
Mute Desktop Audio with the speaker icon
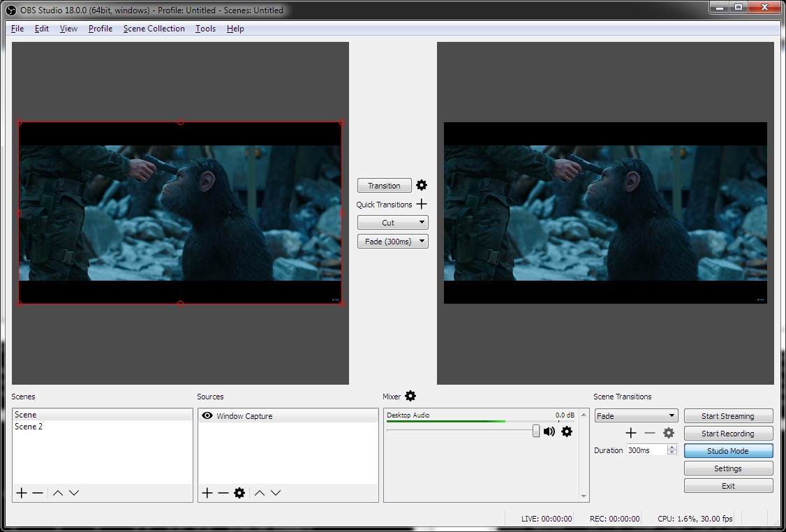[x=549, y=431]
